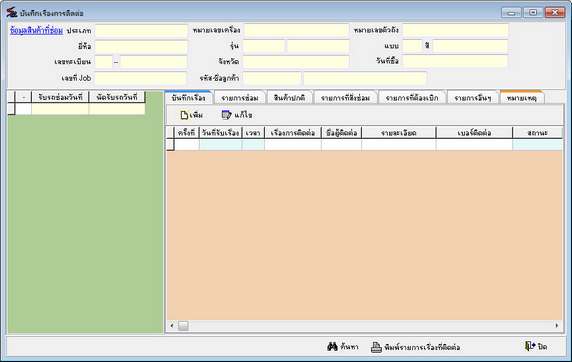This screenshot has width=572, height=362.
Task: Click the เบอร์ติดต่อ column header
Action: pos(474,133)
